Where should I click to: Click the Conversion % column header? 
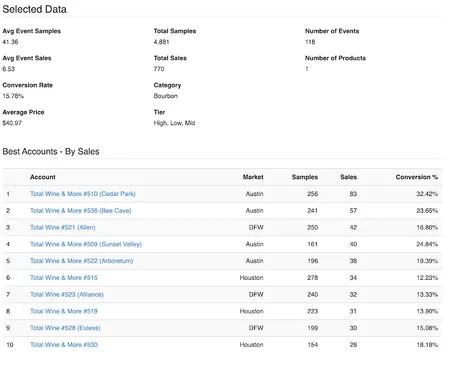(417, 177)
